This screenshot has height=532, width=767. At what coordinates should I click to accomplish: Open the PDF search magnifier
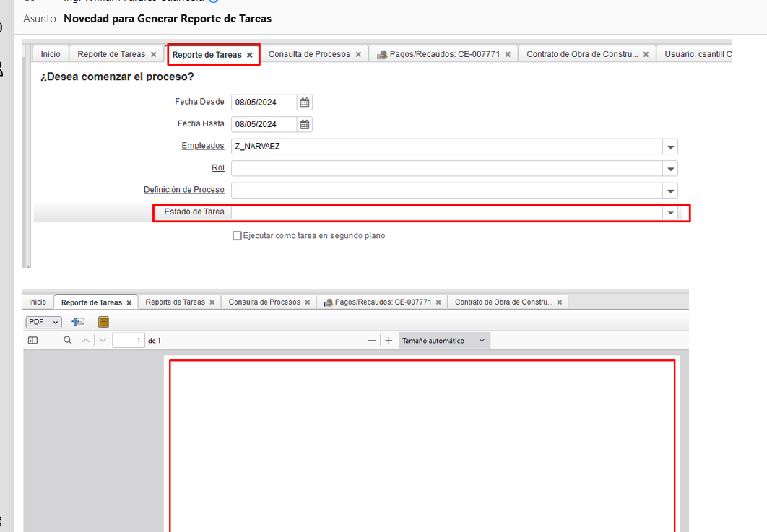coord(68,340)
